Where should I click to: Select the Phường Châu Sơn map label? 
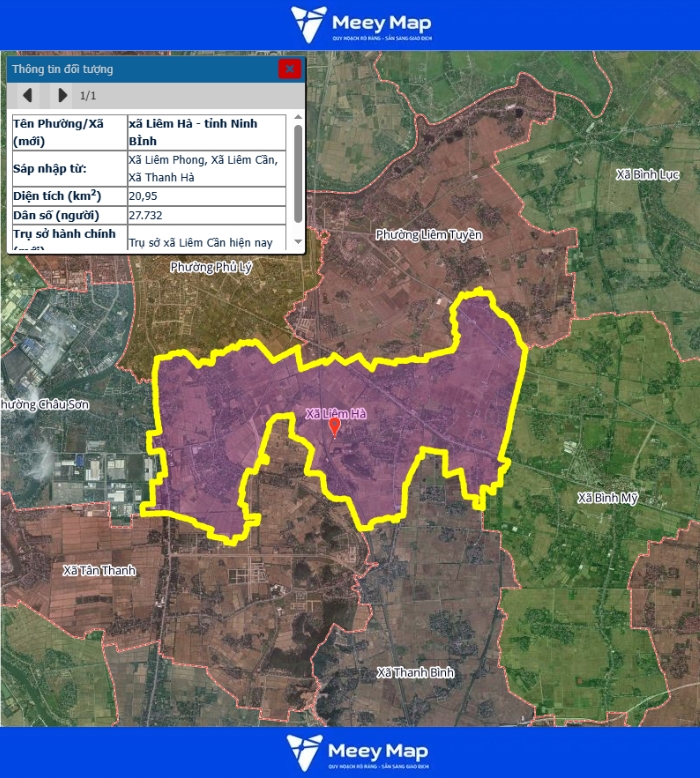point(40,404)
